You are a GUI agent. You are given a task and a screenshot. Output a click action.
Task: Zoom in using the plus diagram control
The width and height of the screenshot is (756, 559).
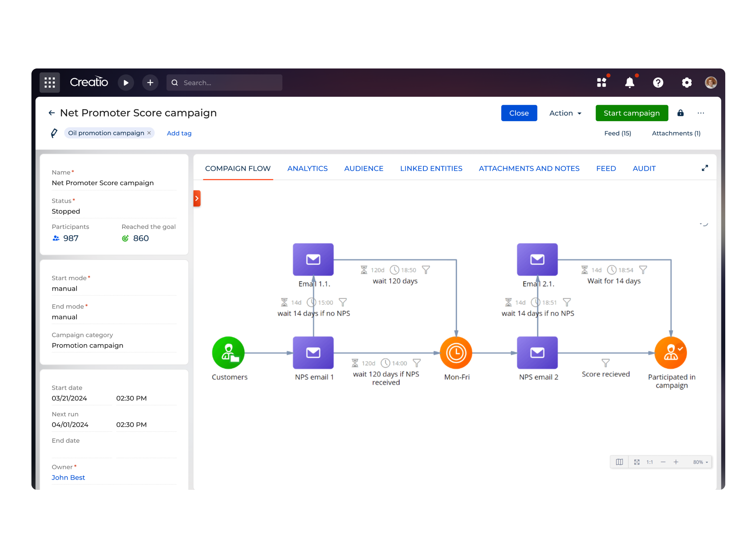pyautogui.click(x=676, y=462)
